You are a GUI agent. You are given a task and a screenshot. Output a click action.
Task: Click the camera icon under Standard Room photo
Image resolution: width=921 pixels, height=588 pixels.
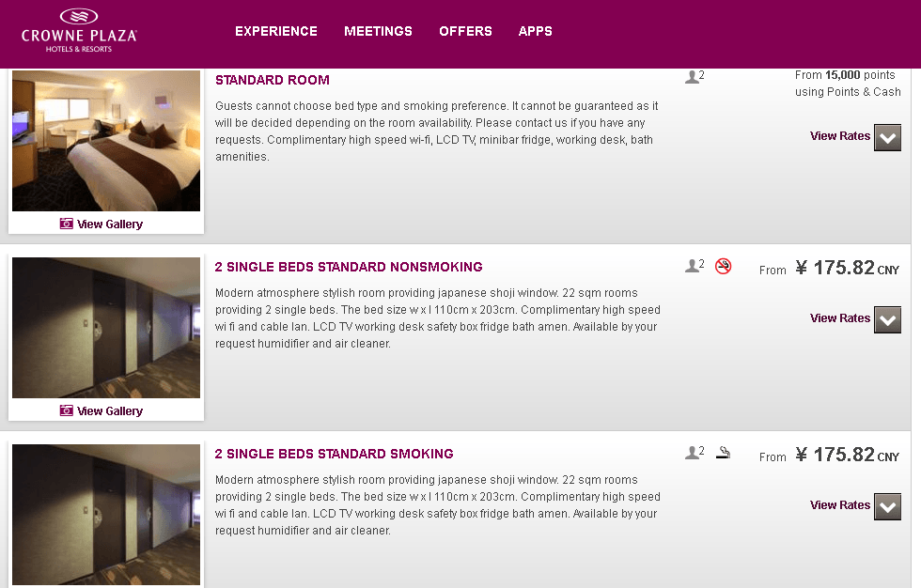click(x=67, y=224)
